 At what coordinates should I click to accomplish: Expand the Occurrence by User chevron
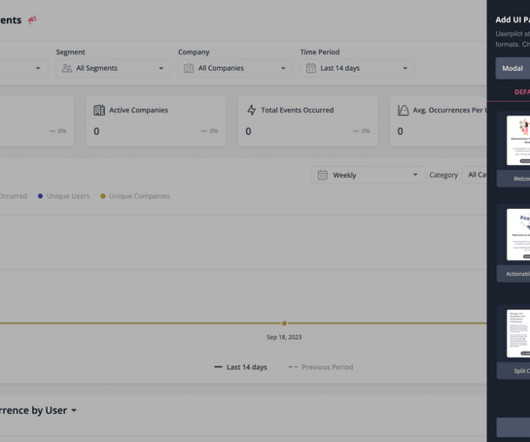coord(74,411)
